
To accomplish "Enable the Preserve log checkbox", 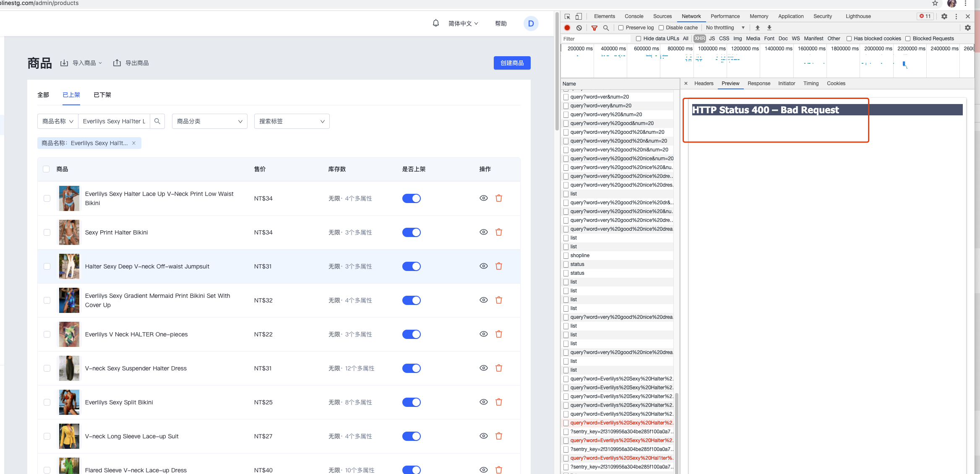I will click(621, 28).
